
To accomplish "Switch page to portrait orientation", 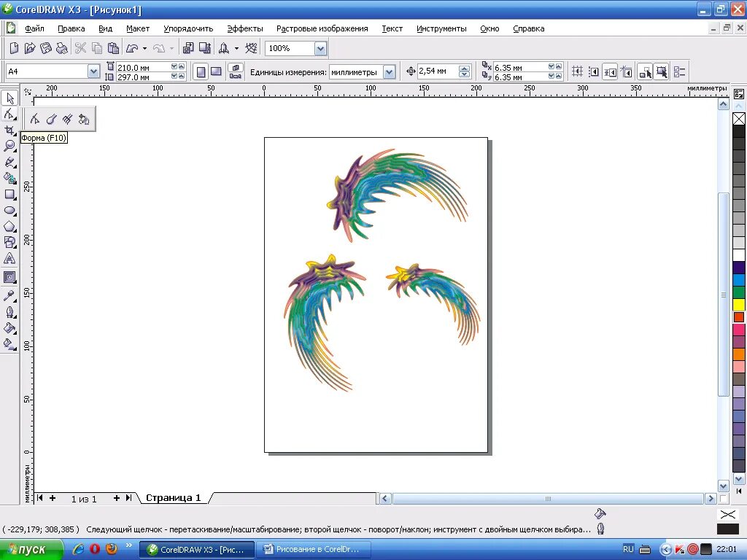I will point(201,72).
